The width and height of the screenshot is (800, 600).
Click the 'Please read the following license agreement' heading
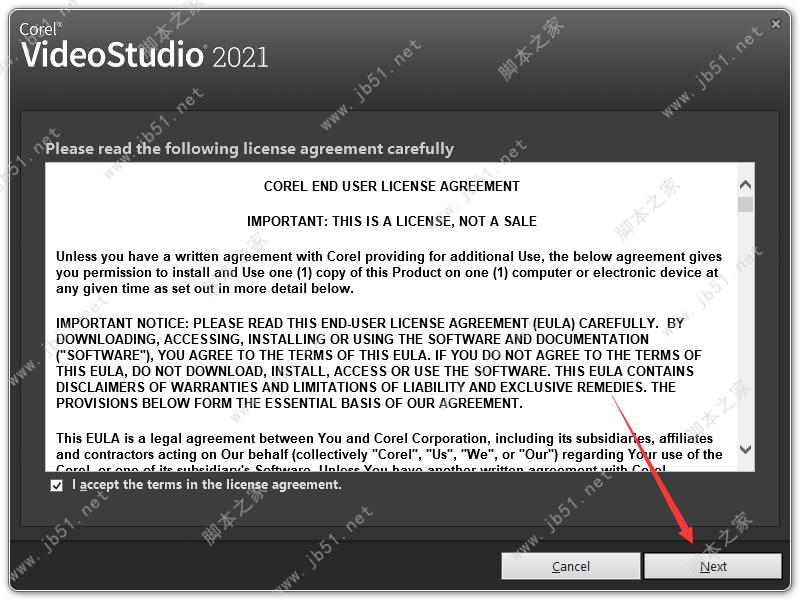[x=249, y=148]
